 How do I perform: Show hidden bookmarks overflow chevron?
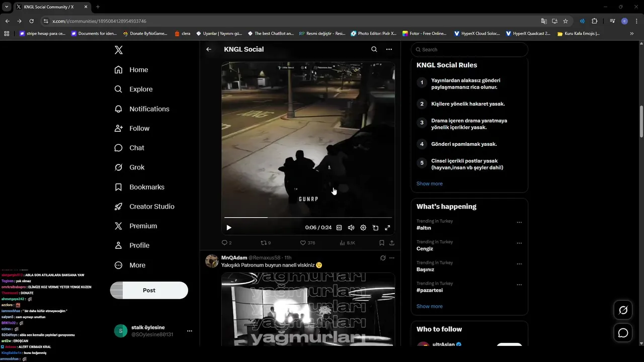tap(632, 34)
